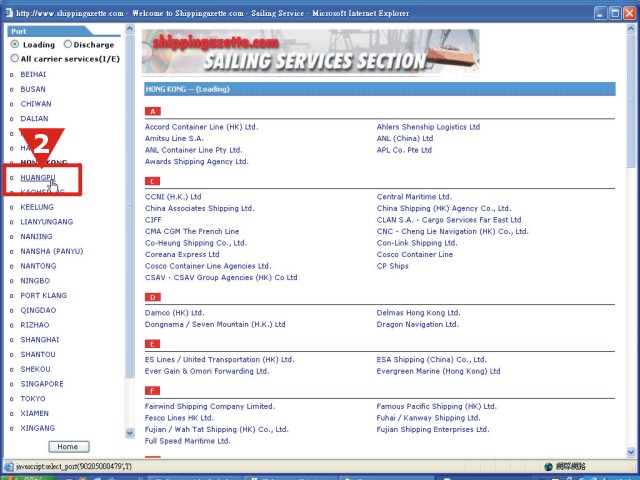The image size is (640, 480).
Task: Select the Discharge radio button
Action: 68,44
